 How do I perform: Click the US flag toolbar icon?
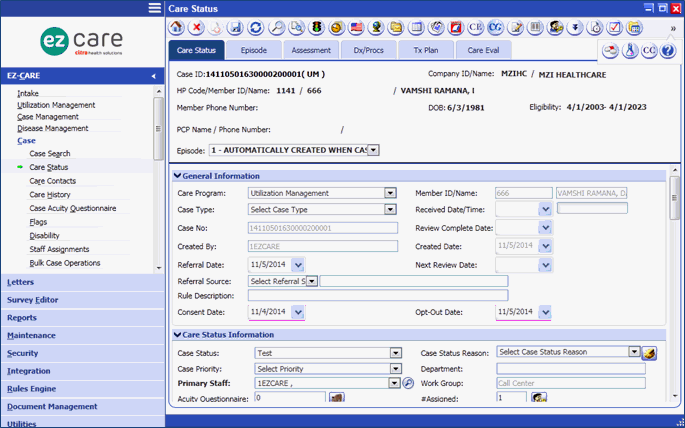[357, 27]
